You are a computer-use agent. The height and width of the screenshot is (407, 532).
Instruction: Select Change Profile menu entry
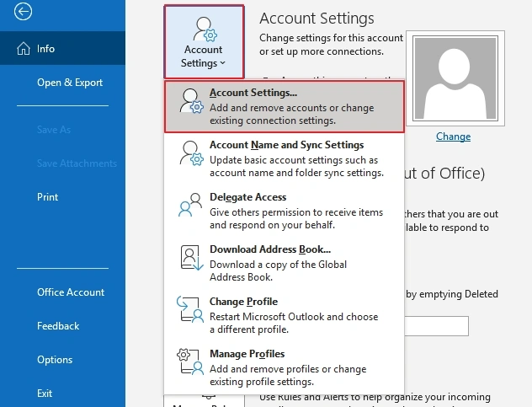tap(285, 315)
